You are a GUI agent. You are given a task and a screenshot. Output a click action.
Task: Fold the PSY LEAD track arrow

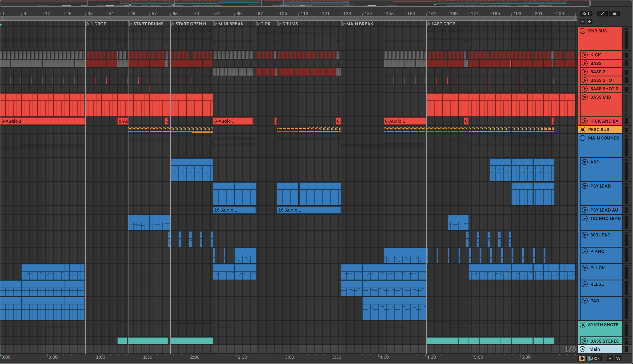585,186
